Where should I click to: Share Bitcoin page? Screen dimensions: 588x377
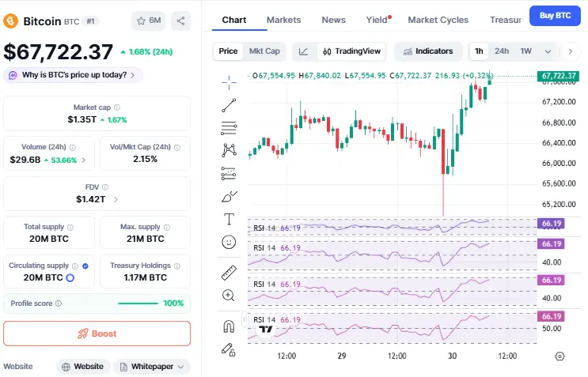pos(180,21)
